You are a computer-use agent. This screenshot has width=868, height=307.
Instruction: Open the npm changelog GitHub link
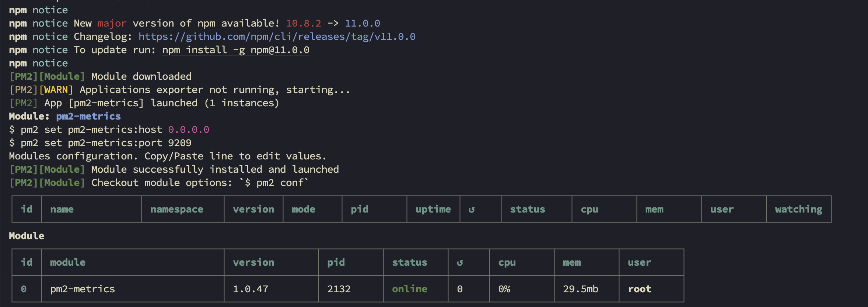tap(277, 37)
